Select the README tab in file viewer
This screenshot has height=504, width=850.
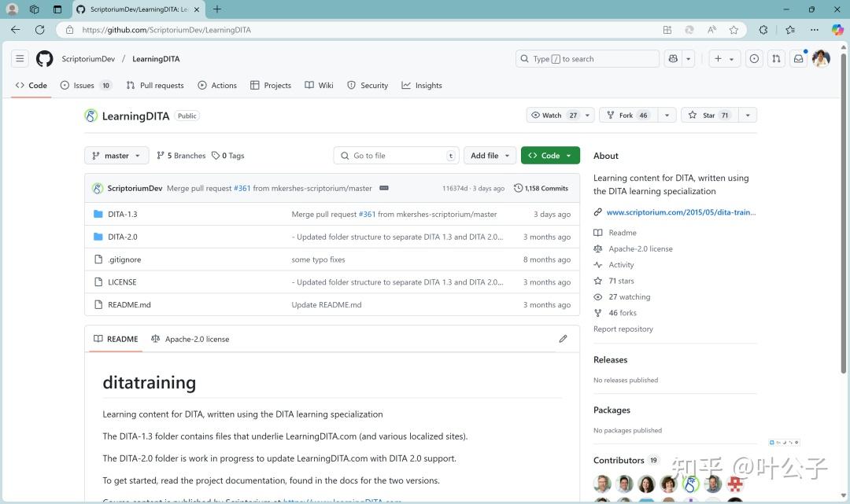pyautogui.click(x=116, y=339)
